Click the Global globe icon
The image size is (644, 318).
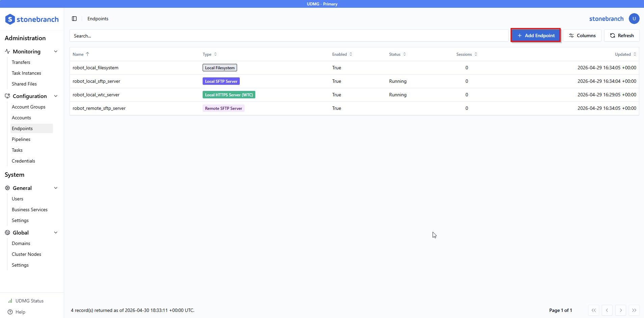[x=7, y=233]
